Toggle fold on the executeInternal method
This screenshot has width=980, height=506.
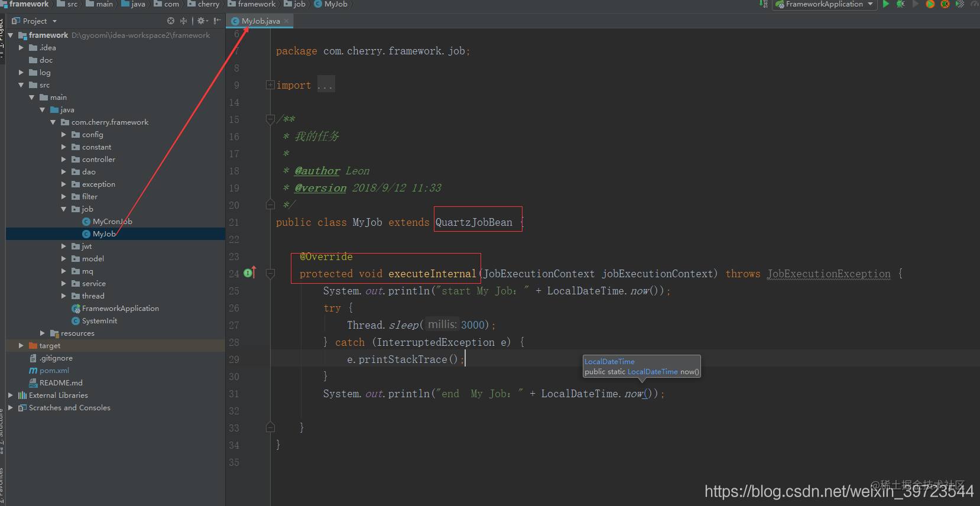coord(270,274)
